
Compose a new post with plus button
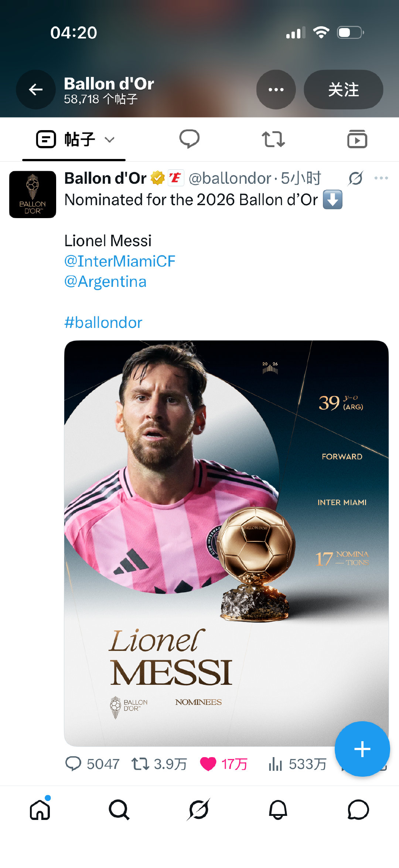pyautogui.click(x=362, y=749)
